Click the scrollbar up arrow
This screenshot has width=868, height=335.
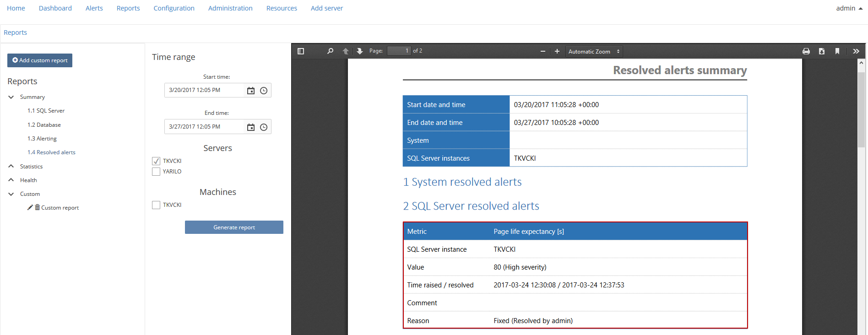(861, 63)
